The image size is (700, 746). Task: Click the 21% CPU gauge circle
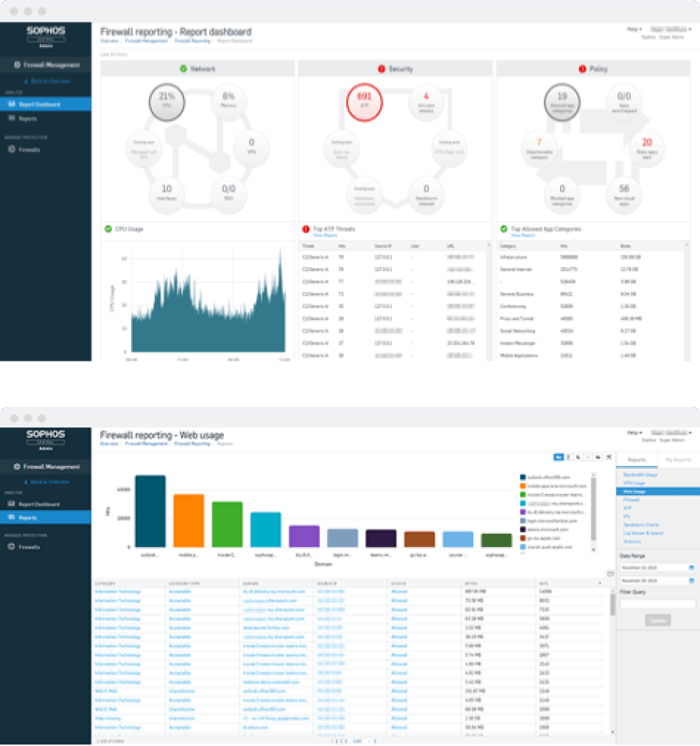point(167,102)
